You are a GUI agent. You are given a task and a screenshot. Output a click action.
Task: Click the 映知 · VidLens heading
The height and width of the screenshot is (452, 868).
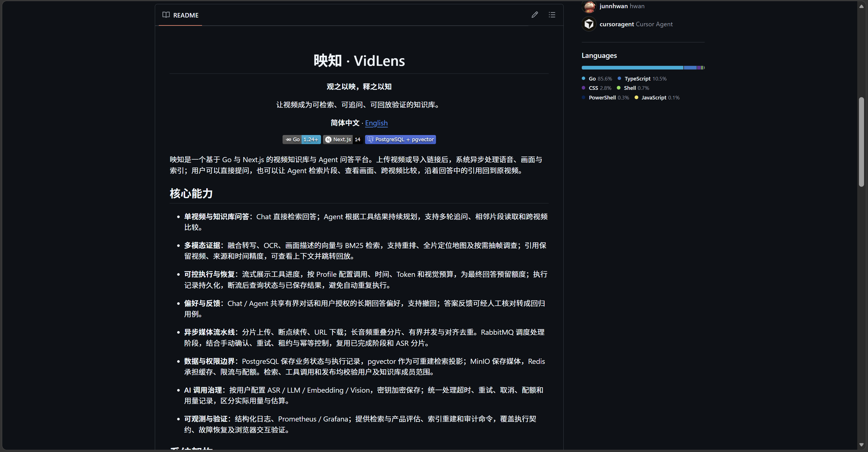359,61
